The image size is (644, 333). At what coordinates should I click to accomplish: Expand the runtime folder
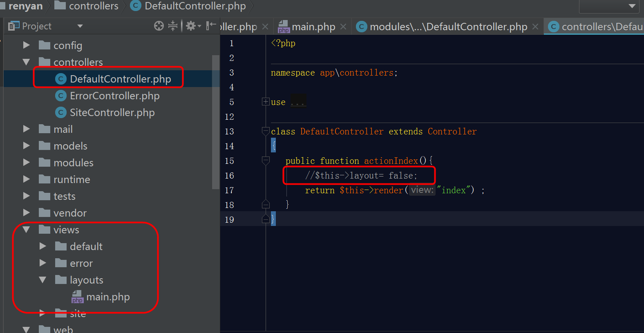coord(27,179)
